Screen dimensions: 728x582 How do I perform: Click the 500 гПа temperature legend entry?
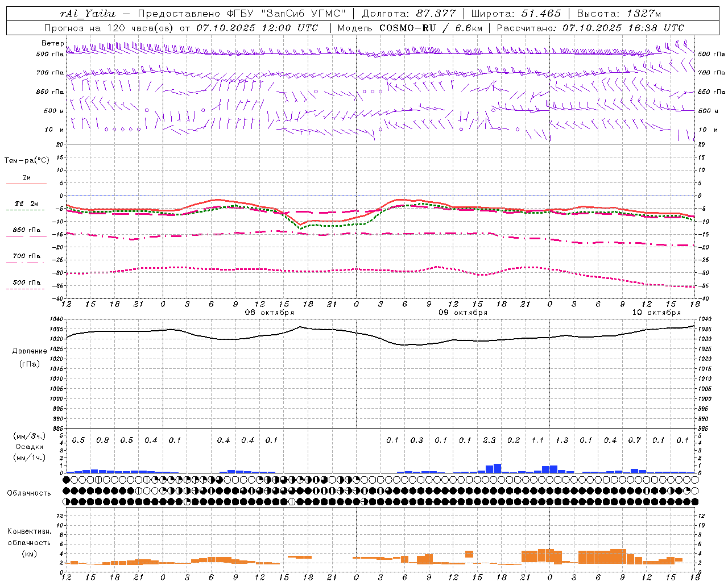point(26,282)
